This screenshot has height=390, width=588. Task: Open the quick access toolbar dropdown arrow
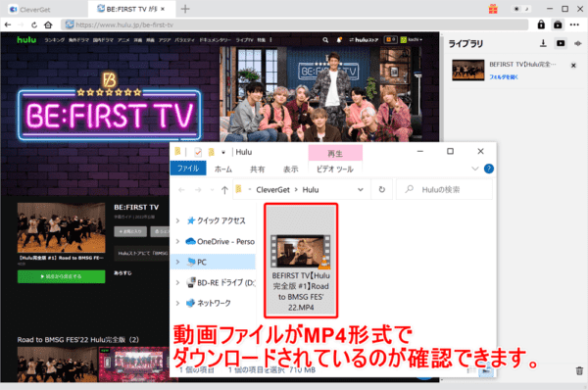pyautogui.click(x=223, y=152)
